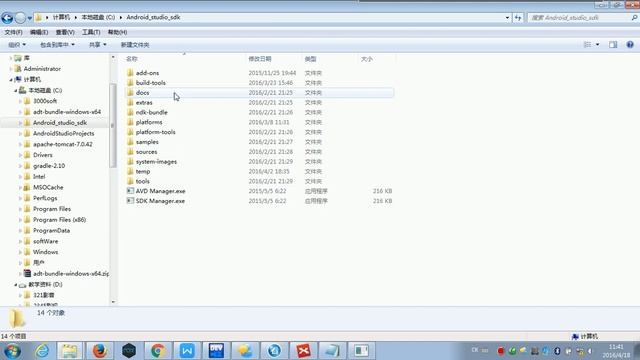Click the Bluetooth tray icon

(557, 351)
